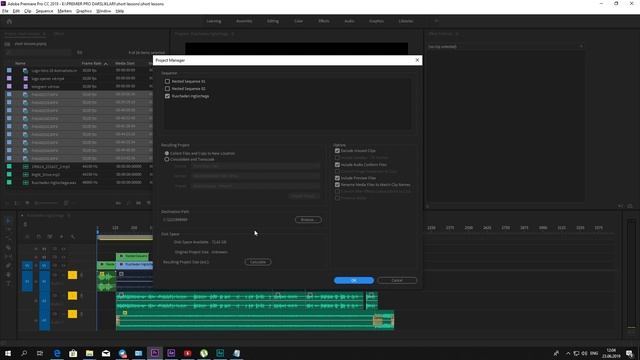
Task: Open the notification center icon in taskbar
Action: [x=630, y=353]
